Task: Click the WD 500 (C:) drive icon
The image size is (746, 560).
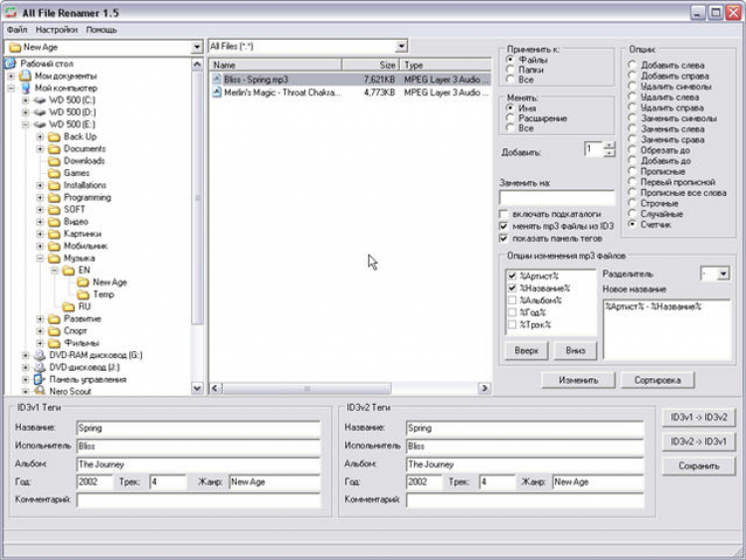Action: (x=40, y=100)
